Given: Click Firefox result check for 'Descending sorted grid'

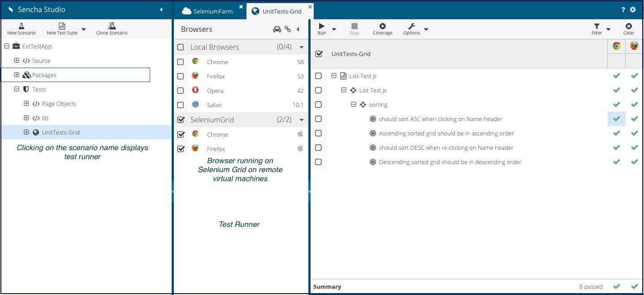Looking at the screenshot, I should 634,162.
